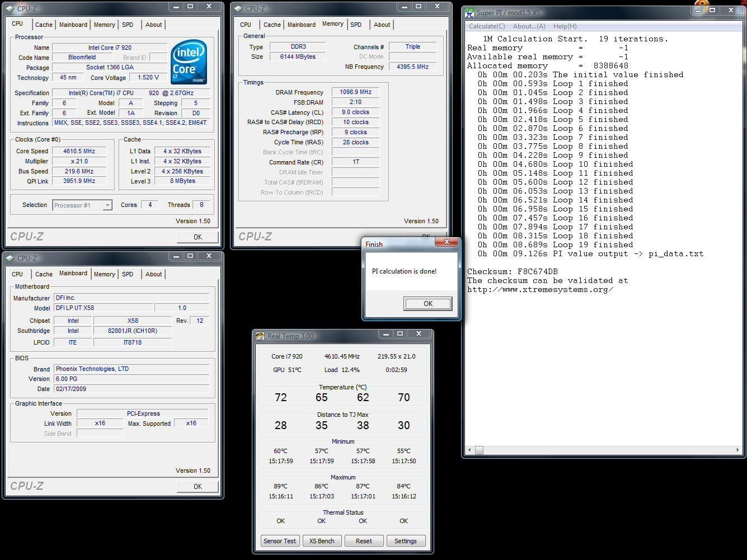Open SPD tab in CPU-Z CPU window
Image resolution: width=747 pixels, height=560 pixels.
[x=128, y=25]
